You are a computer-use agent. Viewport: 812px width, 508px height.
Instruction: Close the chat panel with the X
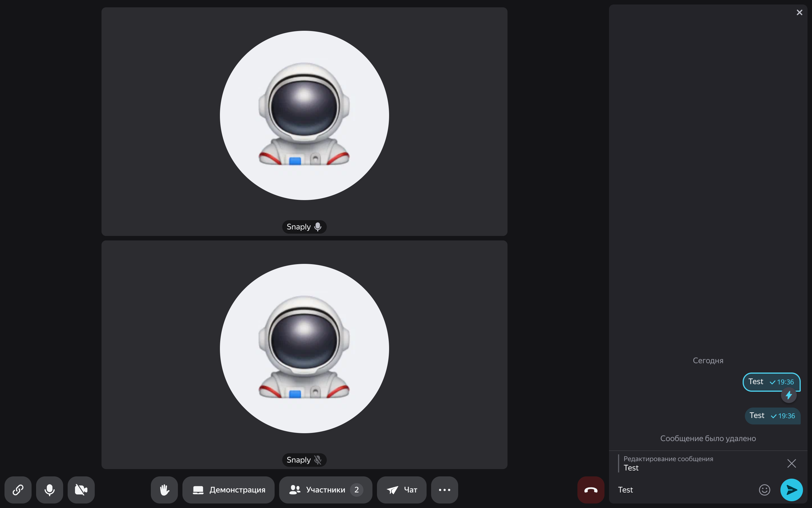[x=800, y=12]
